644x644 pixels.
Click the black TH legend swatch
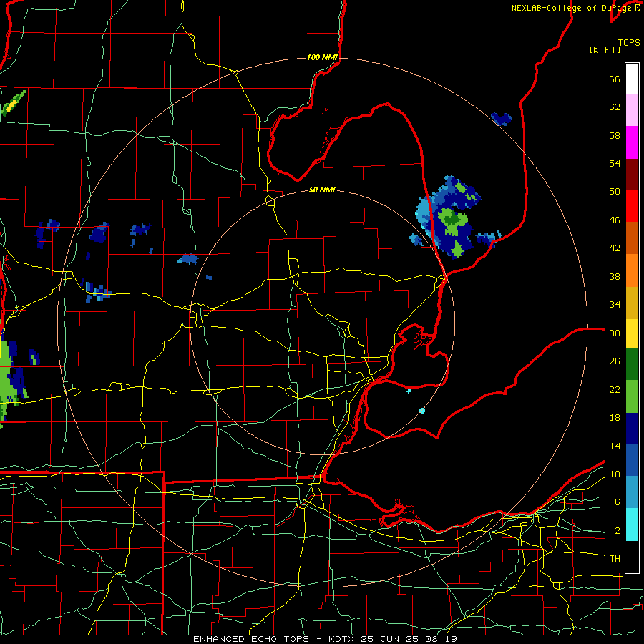point(632,557)
